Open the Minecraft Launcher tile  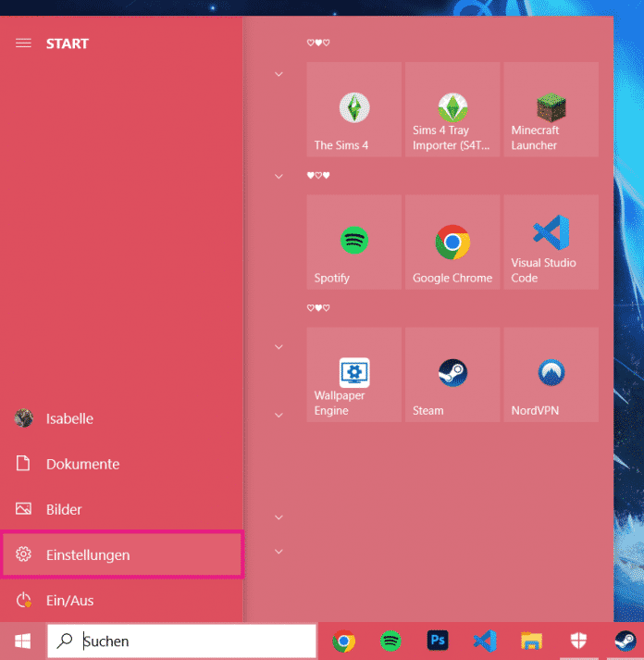(551, 109)
